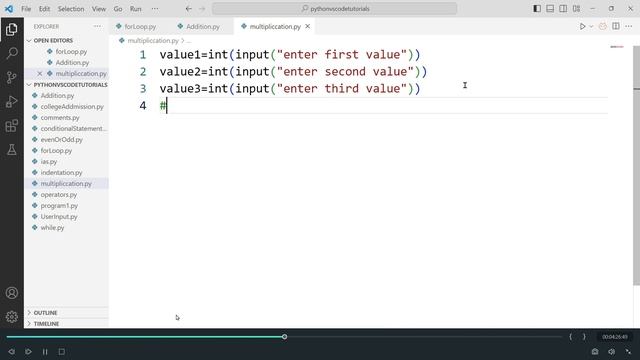This screenshot has height=360, width=640.
Task: Open indentation.py file
Action: coord(61,173)
